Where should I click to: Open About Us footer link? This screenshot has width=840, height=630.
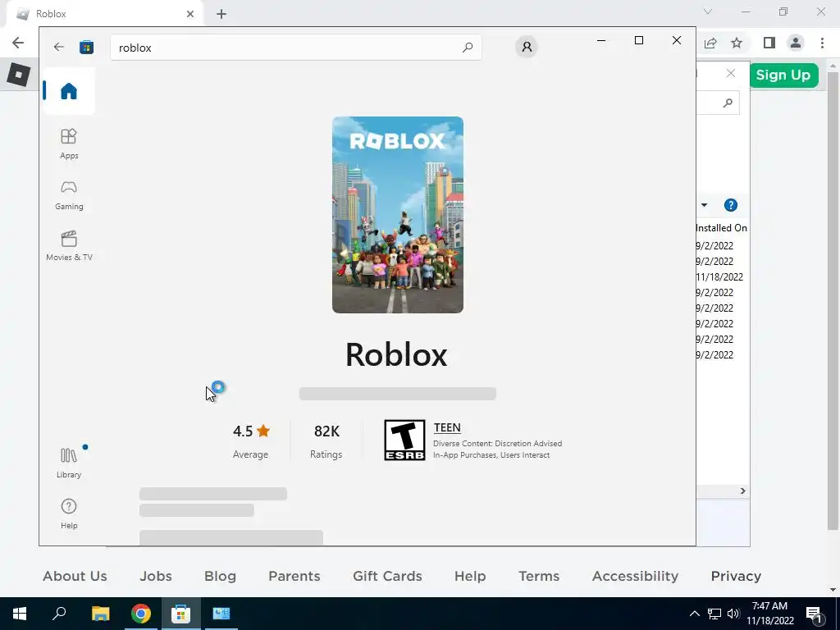[x=75, y=576]
